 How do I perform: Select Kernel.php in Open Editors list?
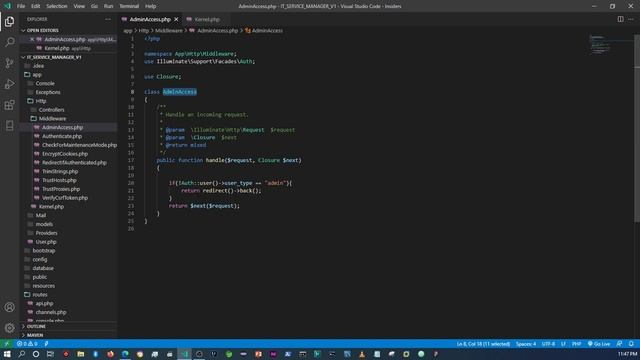57,48
